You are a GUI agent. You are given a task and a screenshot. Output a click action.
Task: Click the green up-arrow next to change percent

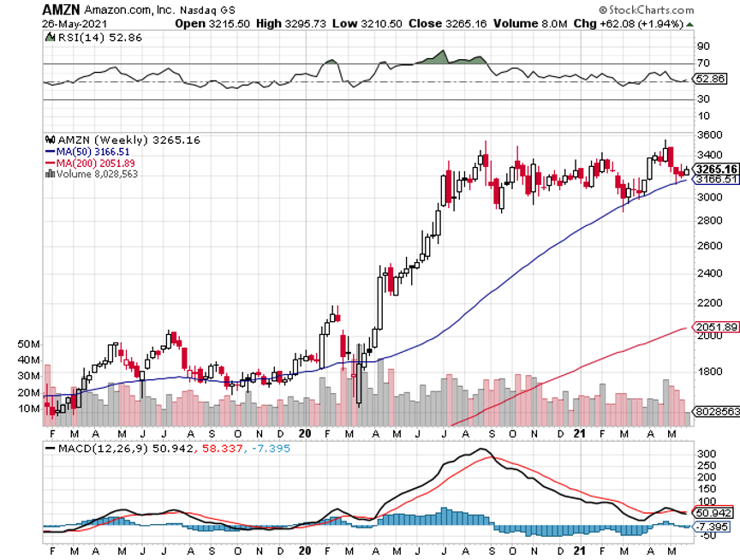click(x=690, y=24)
